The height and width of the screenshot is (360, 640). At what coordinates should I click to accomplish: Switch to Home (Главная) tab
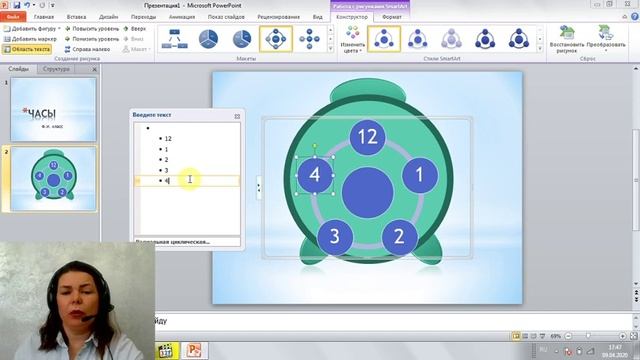[44, 17]
